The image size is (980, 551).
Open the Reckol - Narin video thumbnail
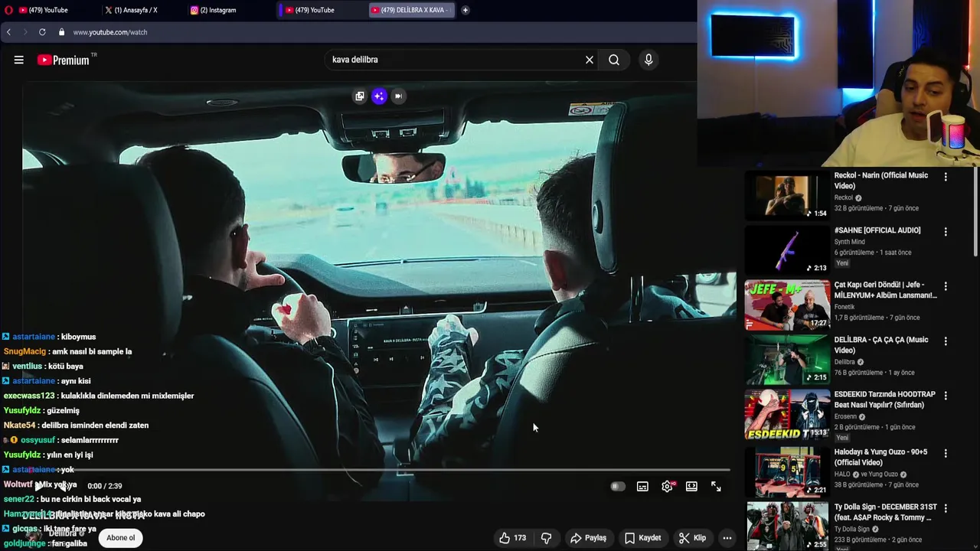coord(787,195)
